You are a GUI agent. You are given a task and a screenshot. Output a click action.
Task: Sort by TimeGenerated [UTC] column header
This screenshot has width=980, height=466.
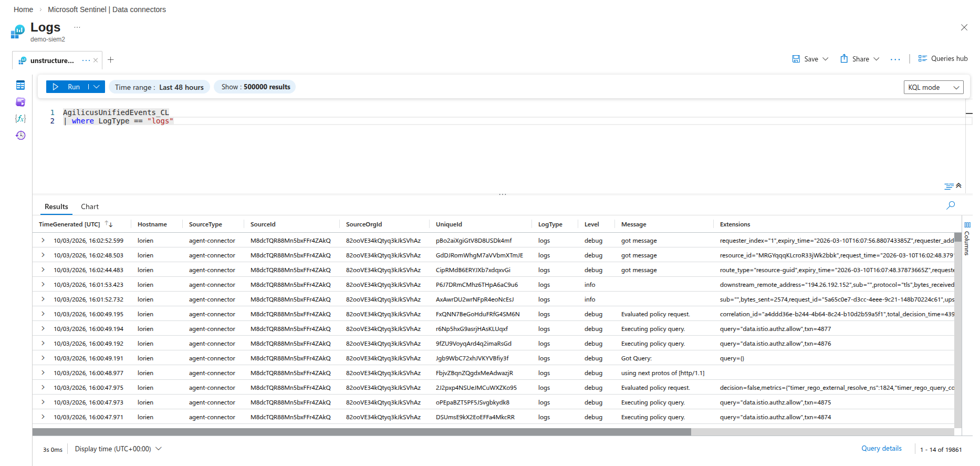[69, 224]
